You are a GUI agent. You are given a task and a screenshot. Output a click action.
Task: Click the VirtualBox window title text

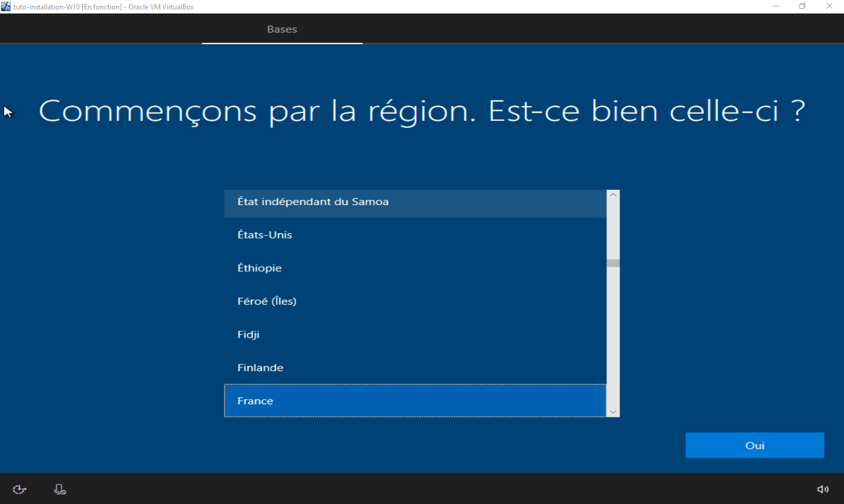click(104, 7)
